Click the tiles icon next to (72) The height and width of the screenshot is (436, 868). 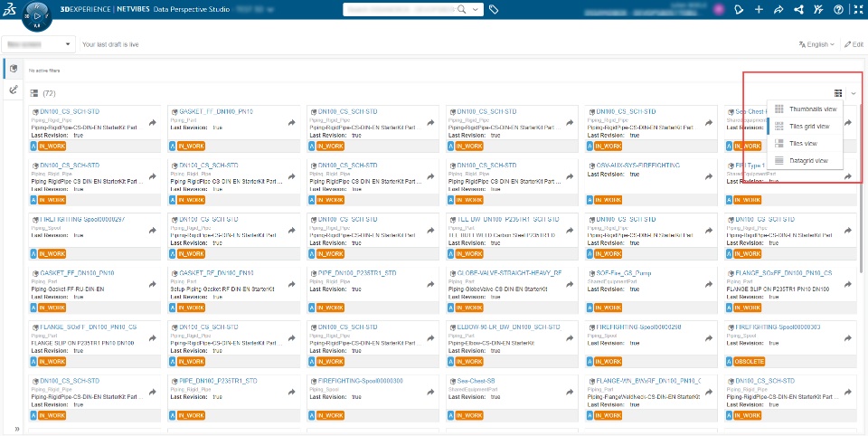(x=33, y=93)
